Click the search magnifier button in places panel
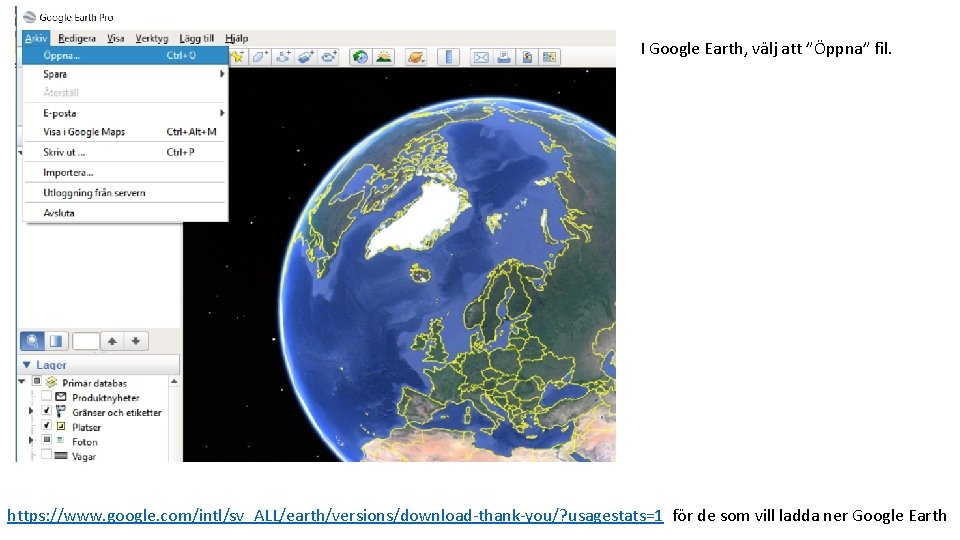Image resolution: width=960 pixels, height=540 pixels. pos(32,341)
